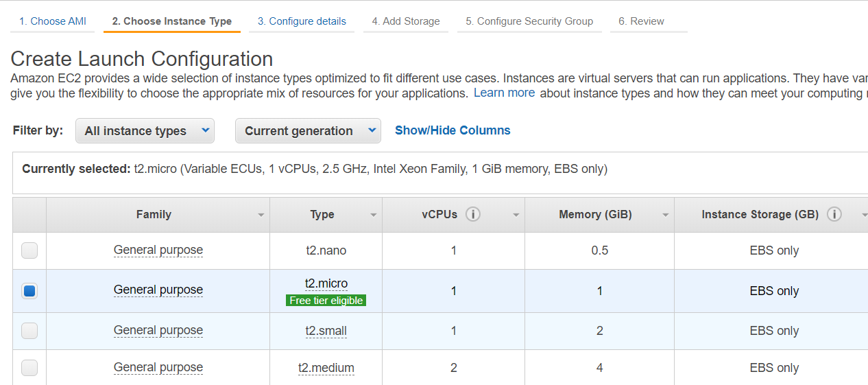Click t2.small type link
The height and width of the screenshot is (385, 868).
tap(326, 331)
